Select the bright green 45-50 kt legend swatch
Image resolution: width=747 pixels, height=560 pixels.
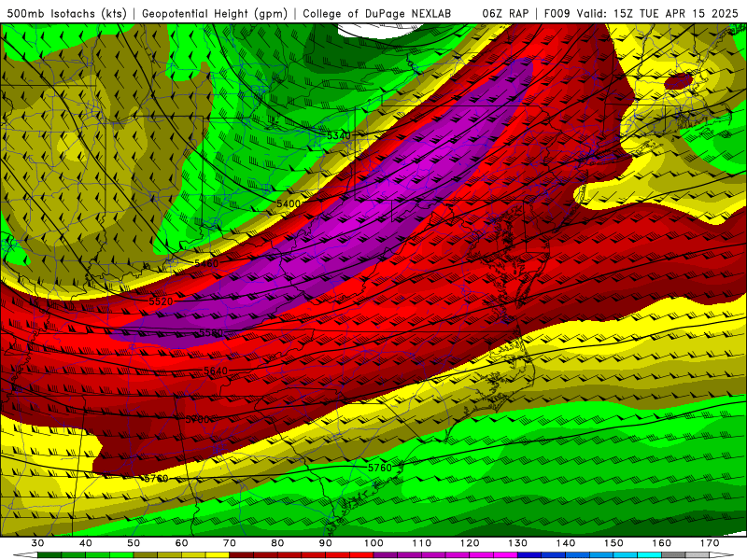(x=121, y=555)
